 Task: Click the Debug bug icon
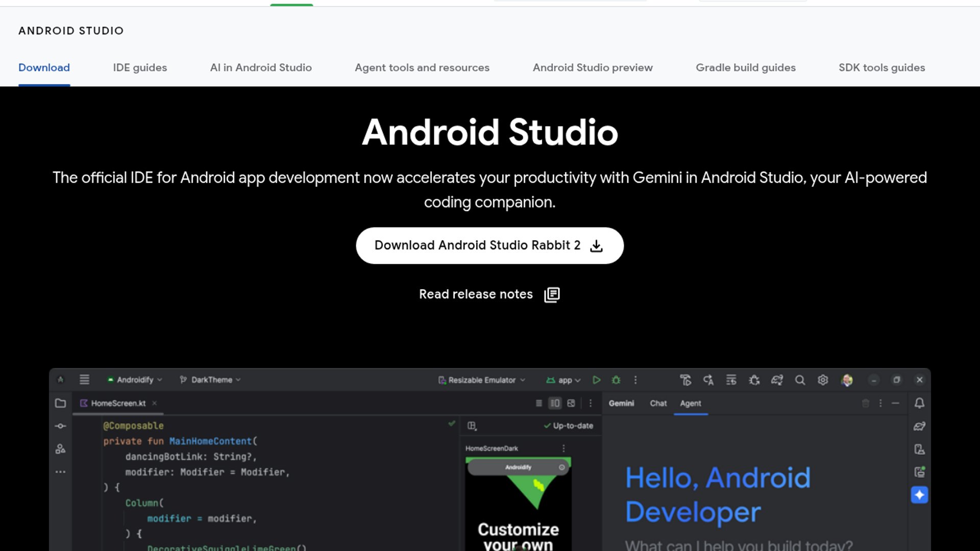tap(616, 380)
